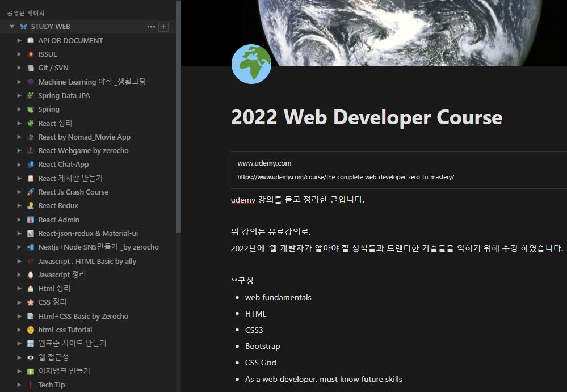
Task: Click the seedling icon of Spring Data JPA
Action: tap(31, 96)
